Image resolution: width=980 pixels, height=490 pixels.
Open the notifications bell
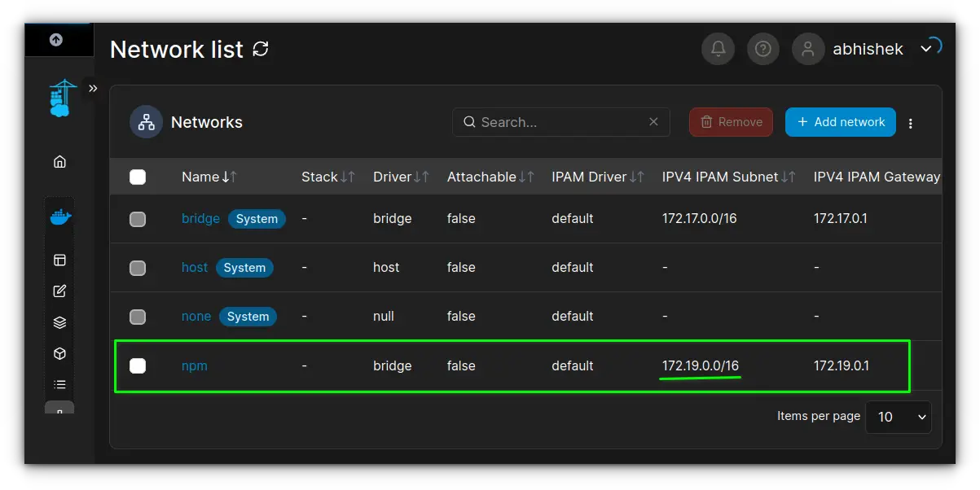718,49
